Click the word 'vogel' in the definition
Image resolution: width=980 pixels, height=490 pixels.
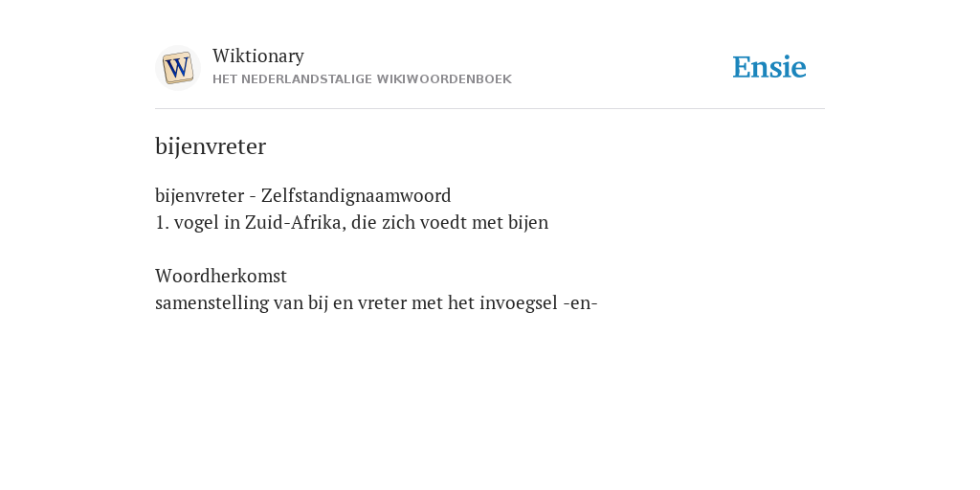(196, 223)
